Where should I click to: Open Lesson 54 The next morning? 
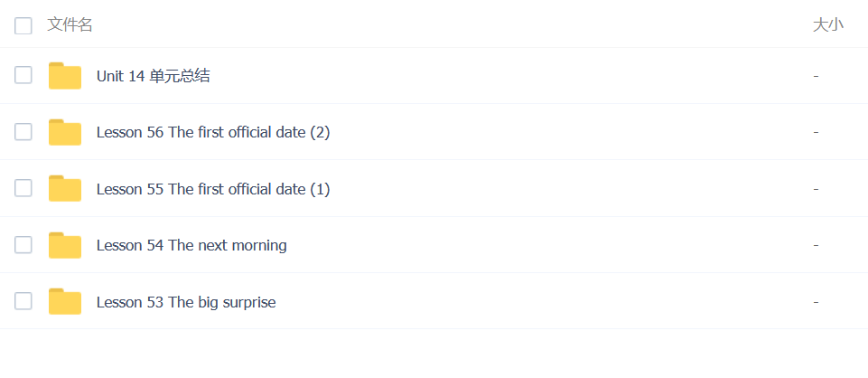191,245
